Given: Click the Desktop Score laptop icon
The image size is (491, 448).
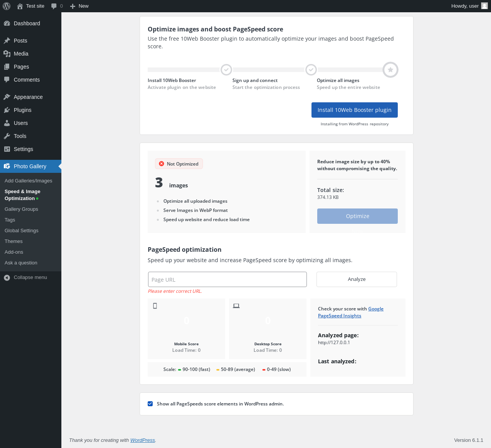Looking at the screenshot, I should tap(236, 306).
